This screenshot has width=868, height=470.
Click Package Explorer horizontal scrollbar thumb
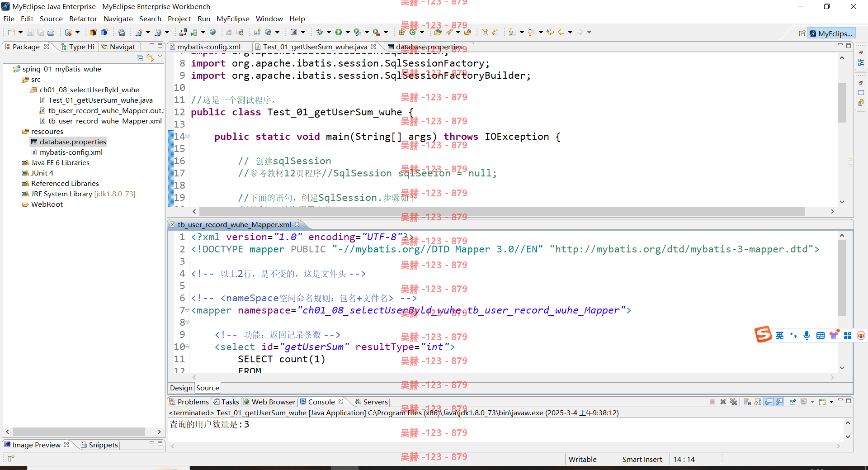click(x=79, y=432)
